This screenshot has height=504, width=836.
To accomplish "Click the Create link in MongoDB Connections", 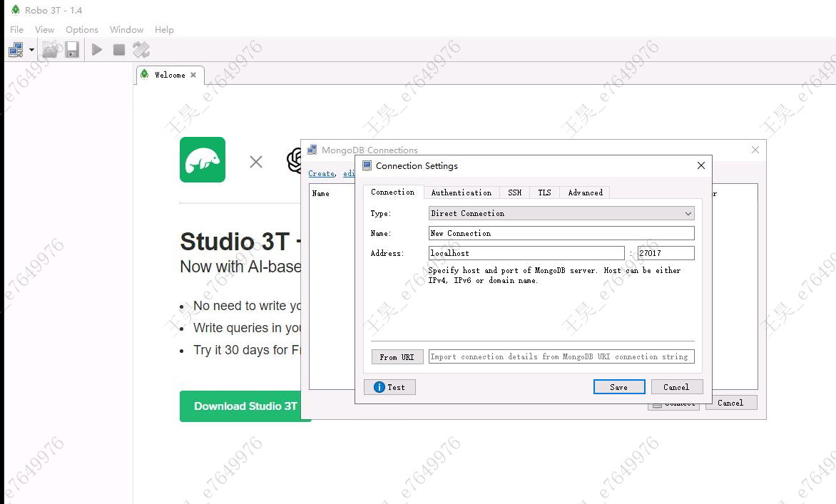I will [x=322, y=174].
